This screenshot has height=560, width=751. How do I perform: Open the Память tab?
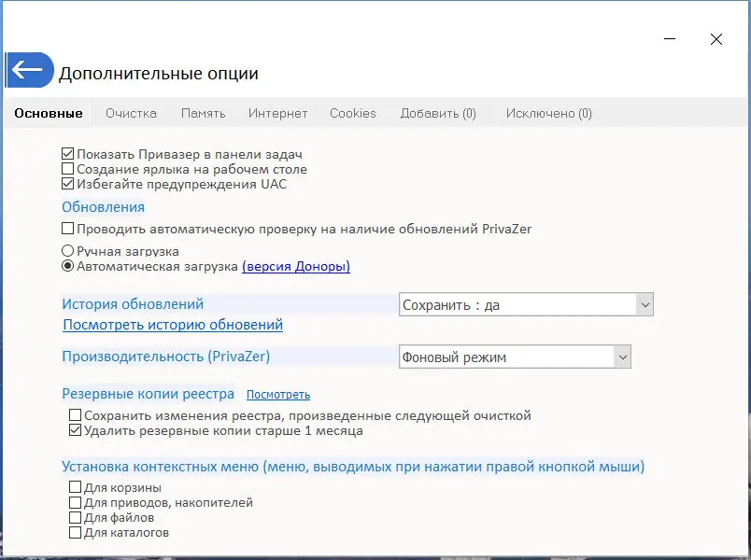204,113
